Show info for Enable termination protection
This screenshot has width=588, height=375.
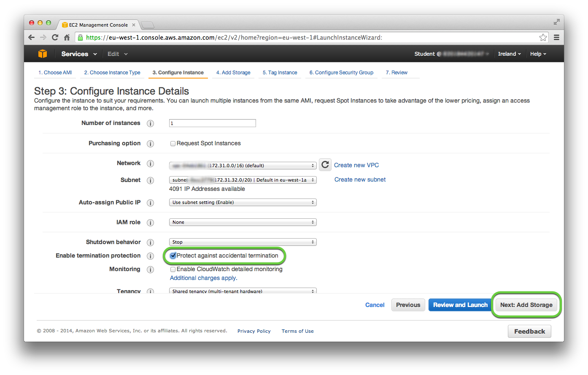tap(150, 256)
